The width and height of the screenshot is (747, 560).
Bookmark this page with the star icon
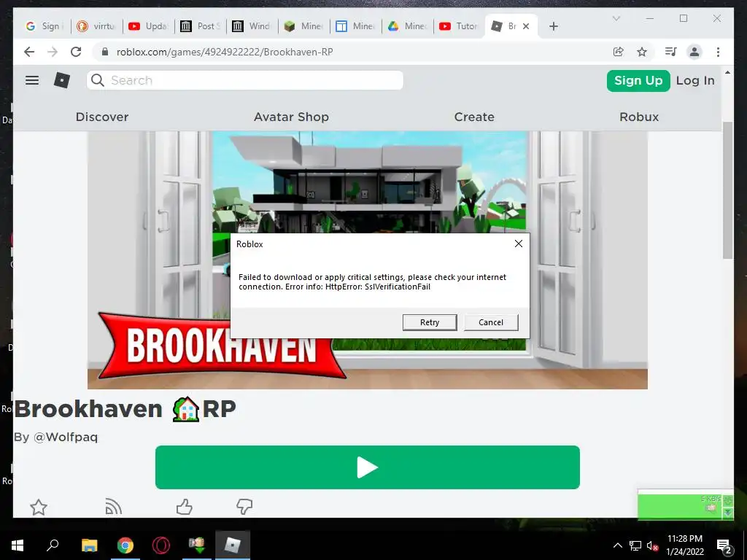click(642, 52)
